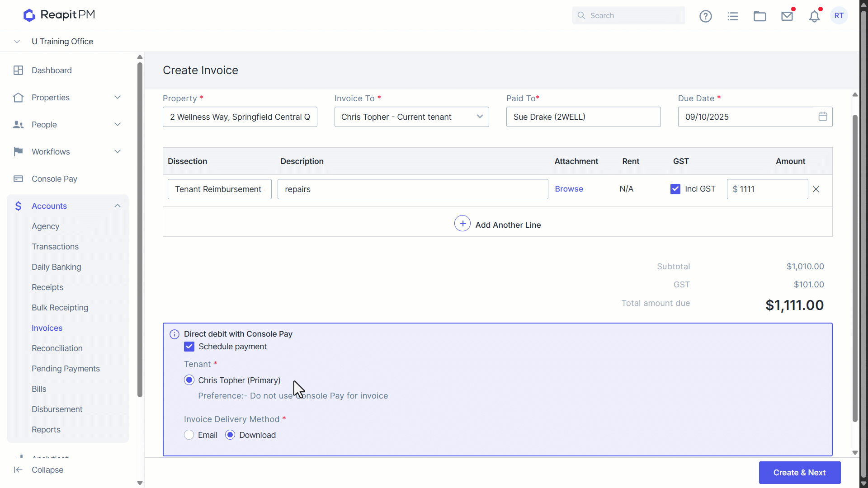868x488 pixels.
Task: Remove the repairs invoice line
Action: tap(816, 189)
